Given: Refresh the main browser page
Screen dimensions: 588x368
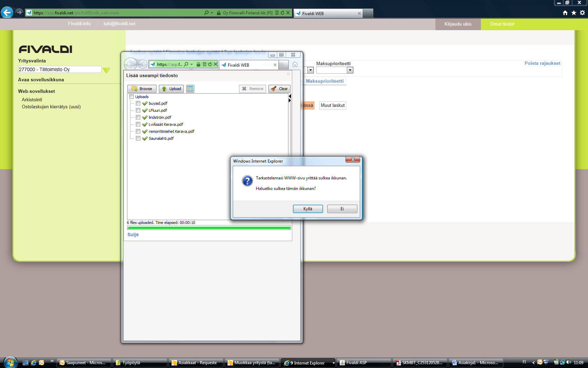Looking at the screenshot, I should (x=282, y=13).
